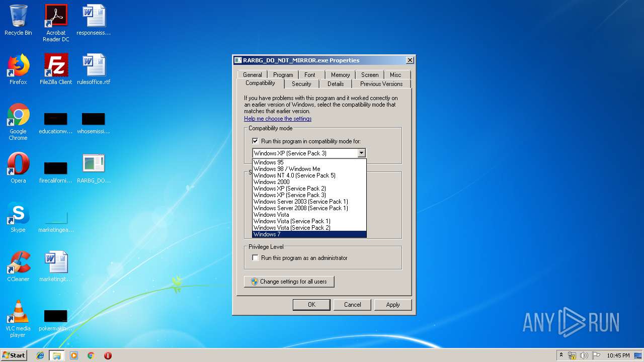Screen dimensions: 644x362
Task: Launch Opera browser desktop shortcut
Action: (x=18, y=168)
